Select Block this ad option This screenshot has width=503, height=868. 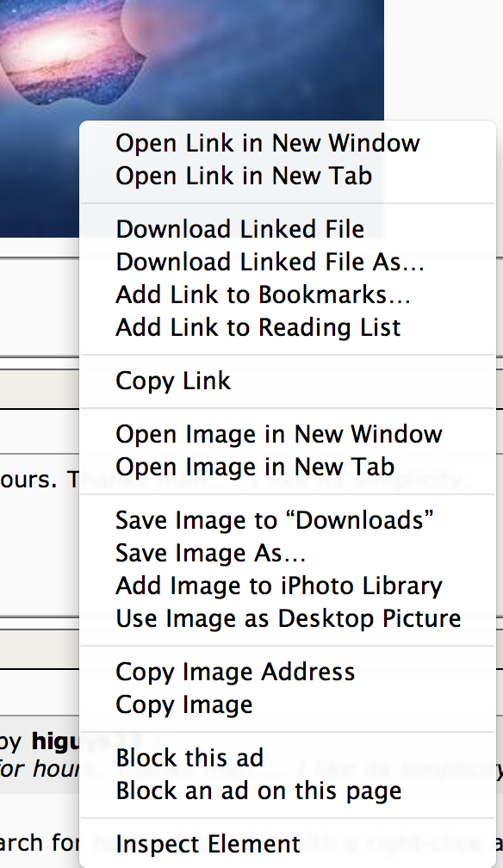(x=288, y=758)
